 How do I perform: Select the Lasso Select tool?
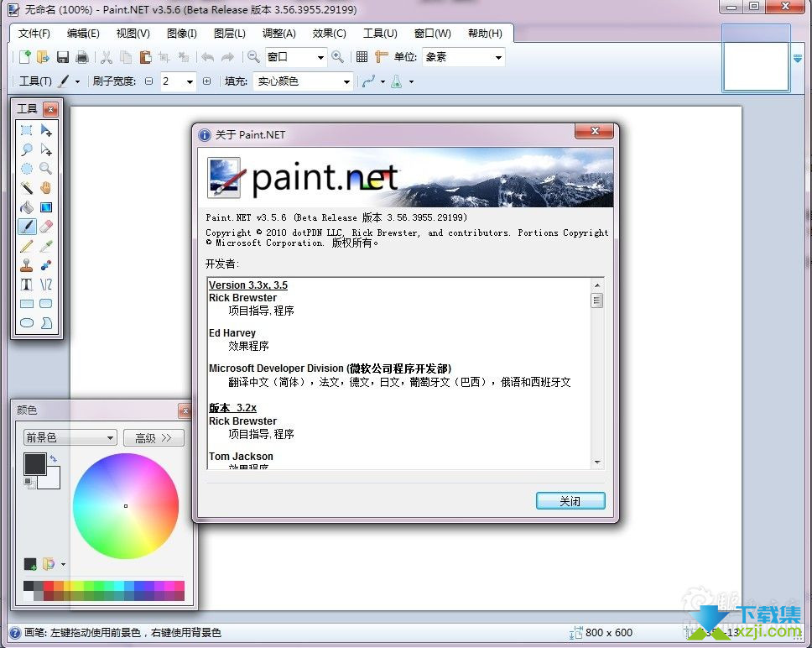pyautogui.click(x=26, y=149)
